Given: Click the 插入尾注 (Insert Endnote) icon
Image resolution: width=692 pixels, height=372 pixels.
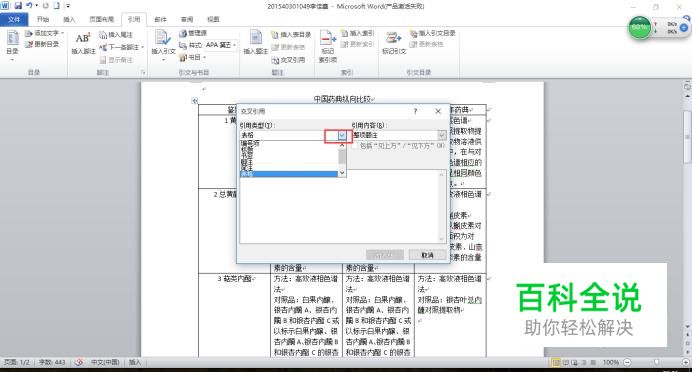Looking at the screenshot, I should 103,35.
